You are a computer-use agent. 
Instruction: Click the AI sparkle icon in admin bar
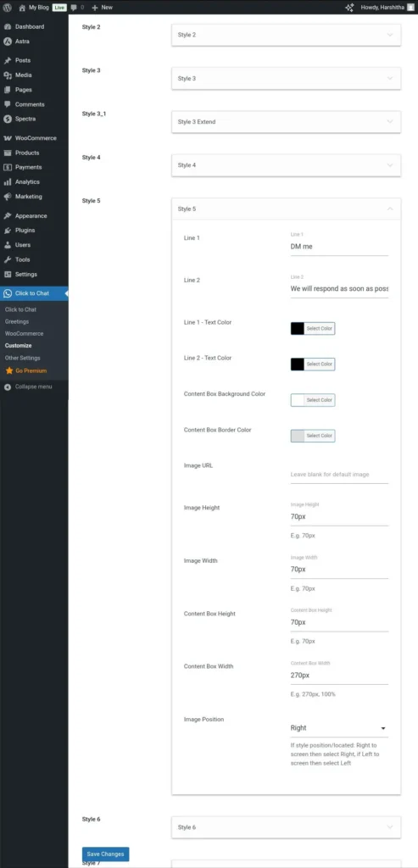click(348, 8)
